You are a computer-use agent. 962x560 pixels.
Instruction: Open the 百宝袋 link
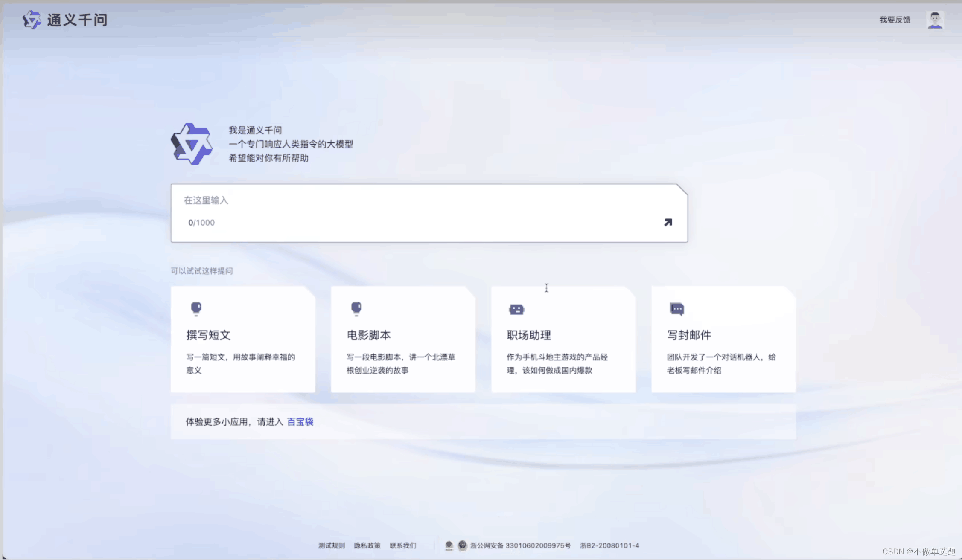pyautogui.click(x=300, y=422)
